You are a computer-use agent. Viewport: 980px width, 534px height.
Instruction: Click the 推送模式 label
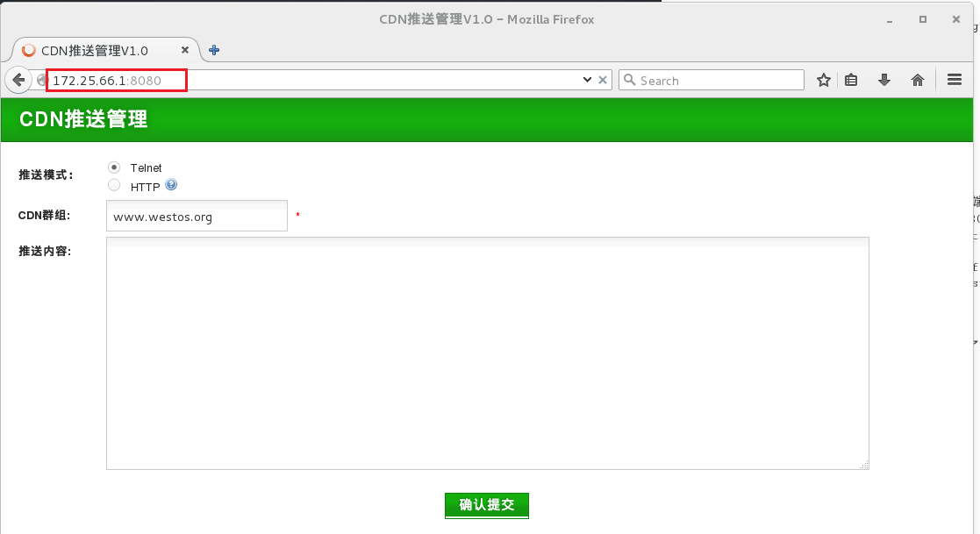point(46,174)
